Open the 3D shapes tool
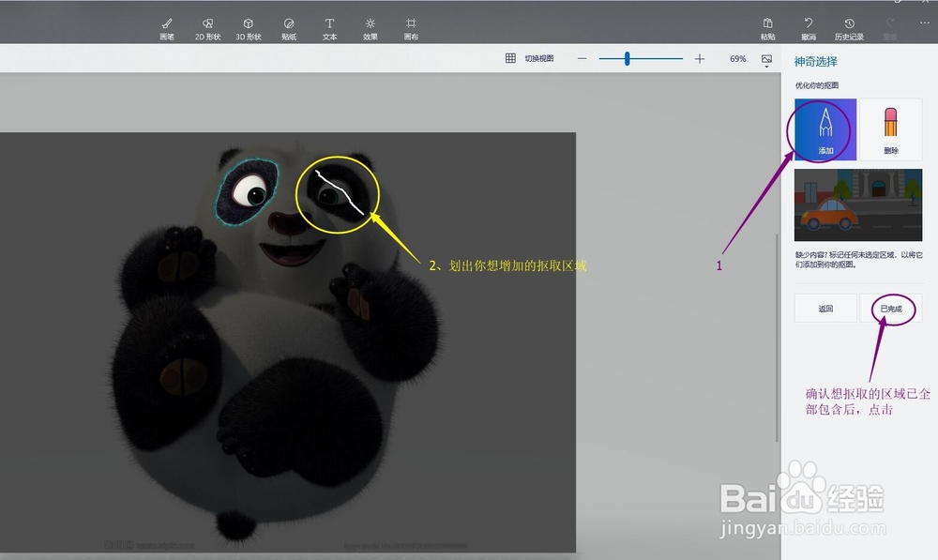 click(249, 29)
